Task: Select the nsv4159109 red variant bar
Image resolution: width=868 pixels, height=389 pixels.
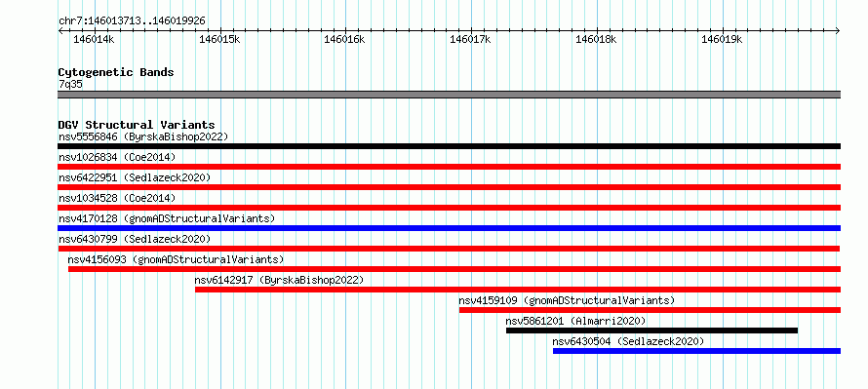Action: pos(650,310)
